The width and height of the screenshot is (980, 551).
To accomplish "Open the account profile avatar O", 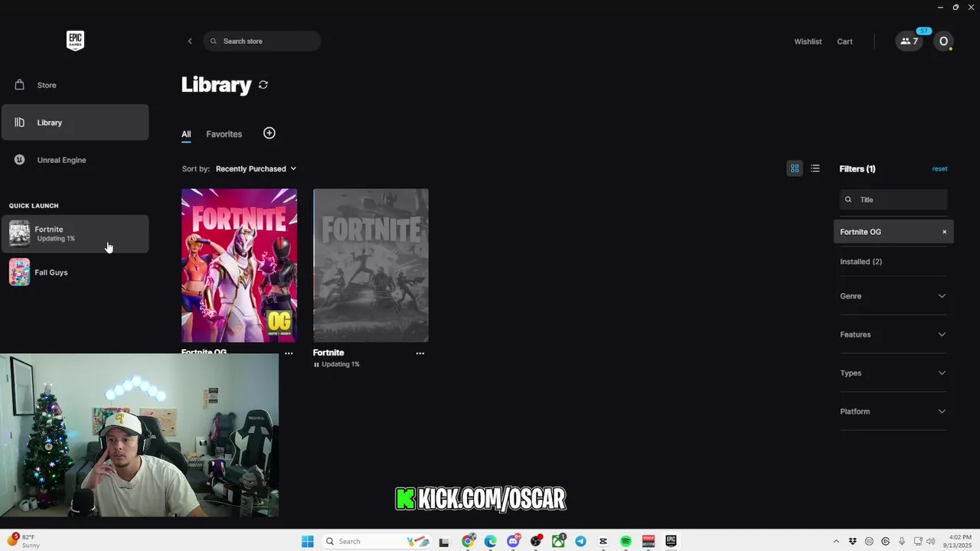I will click(x=943, y=41).
